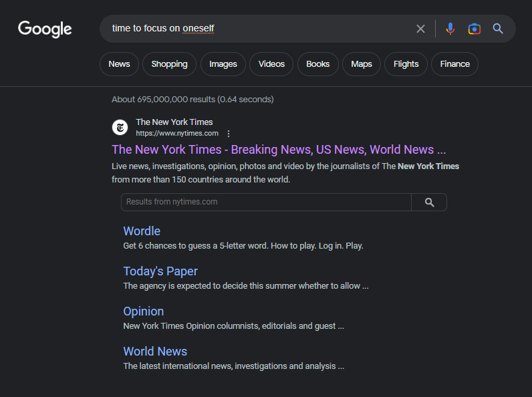Open search by image camera icon

(x=474, y=29)
